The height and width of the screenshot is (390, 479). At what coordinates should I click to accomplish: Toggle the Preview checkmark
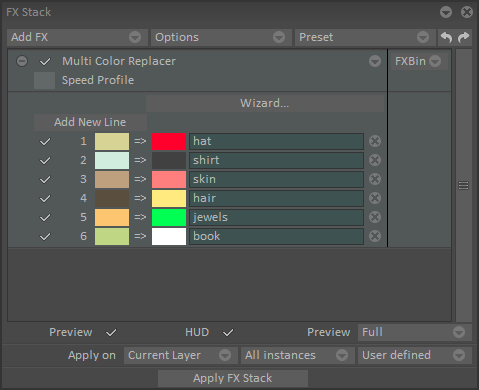click(111, 332)
